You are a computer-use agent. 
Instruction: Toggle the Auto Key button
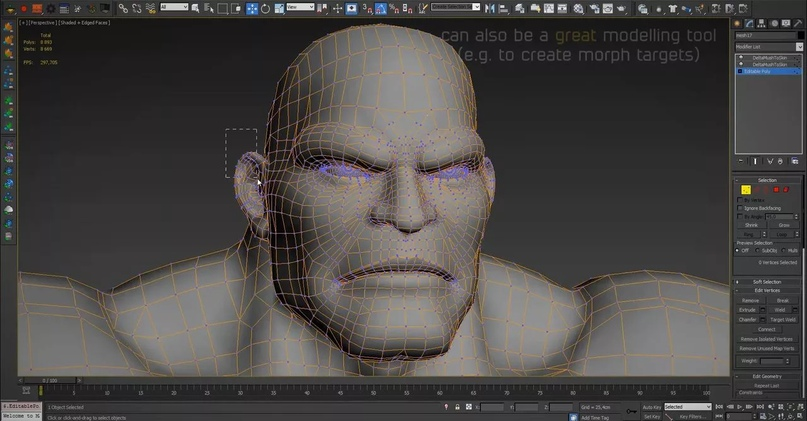point(652,407)
